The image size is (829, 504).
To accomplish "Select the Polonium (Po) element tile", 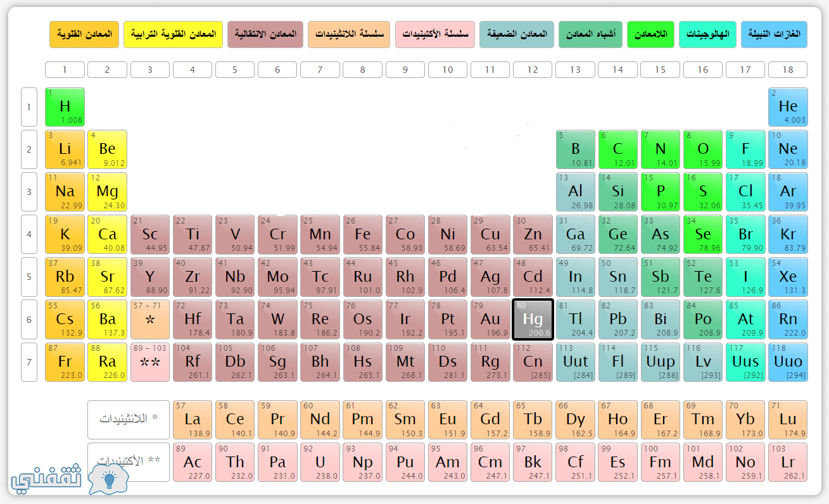I will coord(703,319).
